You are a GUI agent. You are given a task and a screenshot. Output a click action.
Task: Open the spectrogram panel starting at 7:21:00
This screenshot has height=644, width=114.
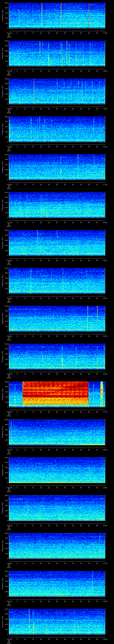[57, 205]
